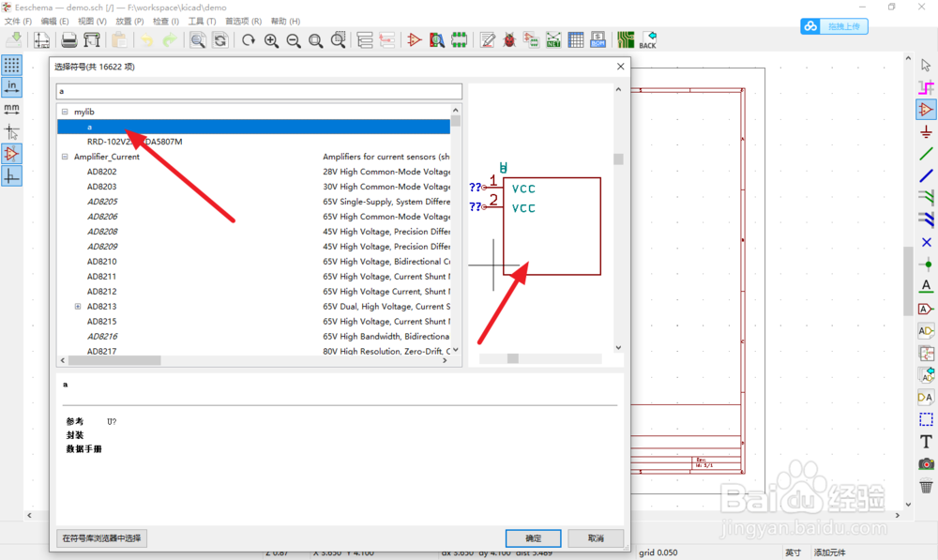Select the AD8210 symbol row

pyautogui.click(x=253, y=262)
